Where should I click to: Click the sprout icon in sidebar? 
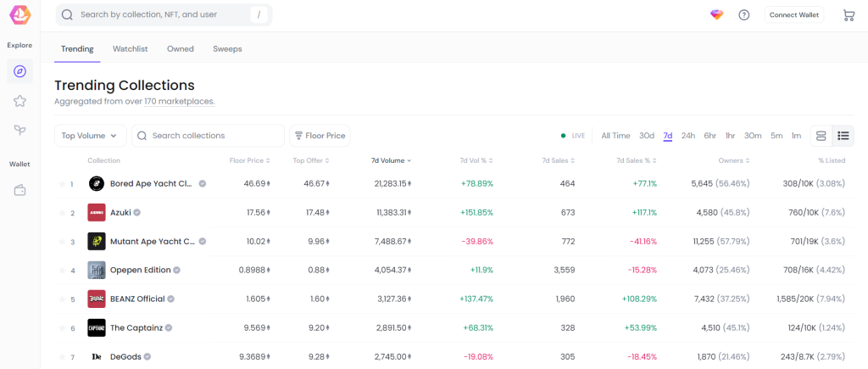(19, 130)
